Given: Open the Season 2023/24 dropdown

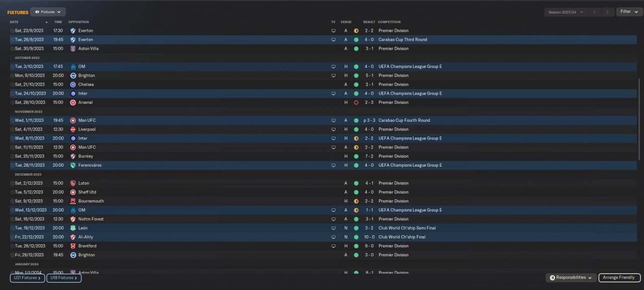Looking at the screenshot, I should [567, 12].
